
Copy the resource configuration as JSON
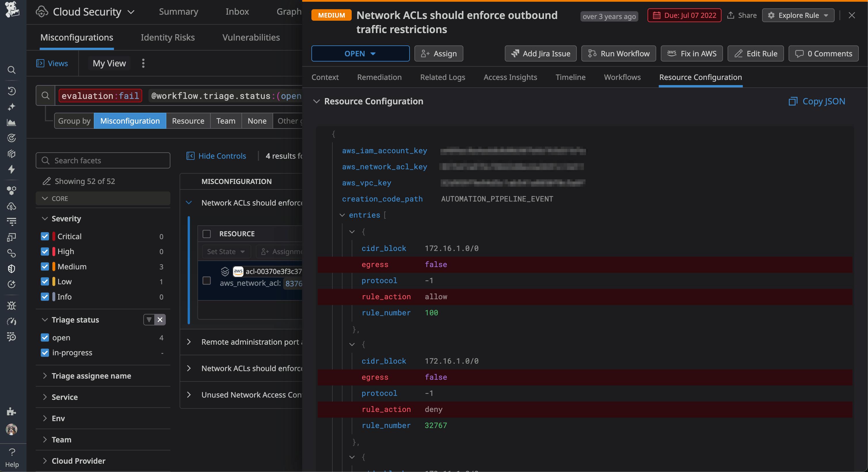pos(816,101)
